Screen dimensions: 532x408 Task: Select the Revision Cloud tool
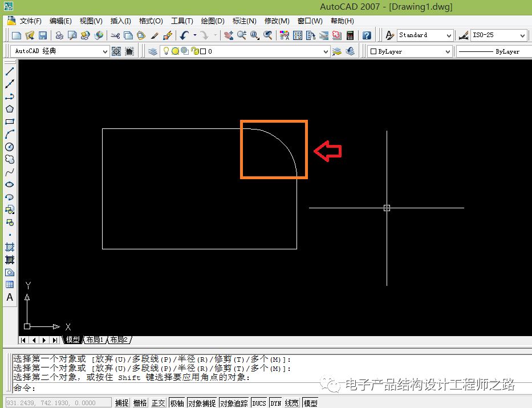pyautogui.click(x=10, y=159)
